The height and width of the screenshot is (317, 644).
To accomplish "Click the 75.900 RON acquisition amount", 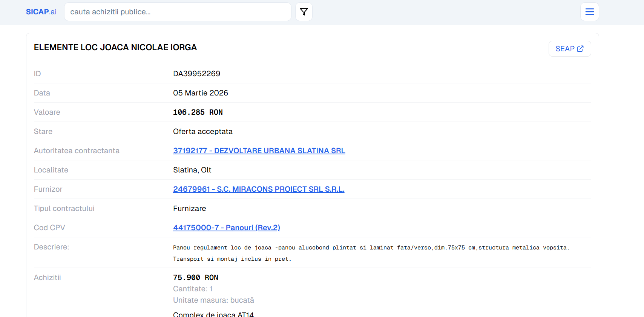I will (195, 277).
